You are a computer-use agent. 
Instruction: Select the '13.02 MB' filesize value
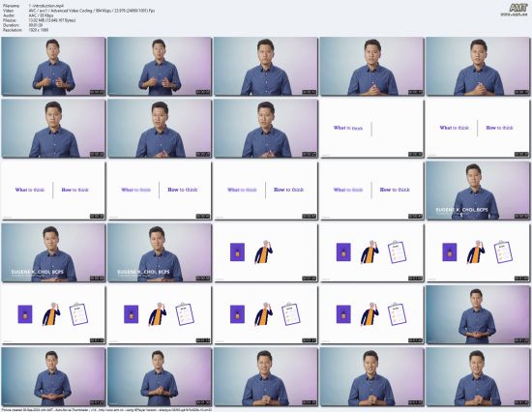[x=52, y=20]
